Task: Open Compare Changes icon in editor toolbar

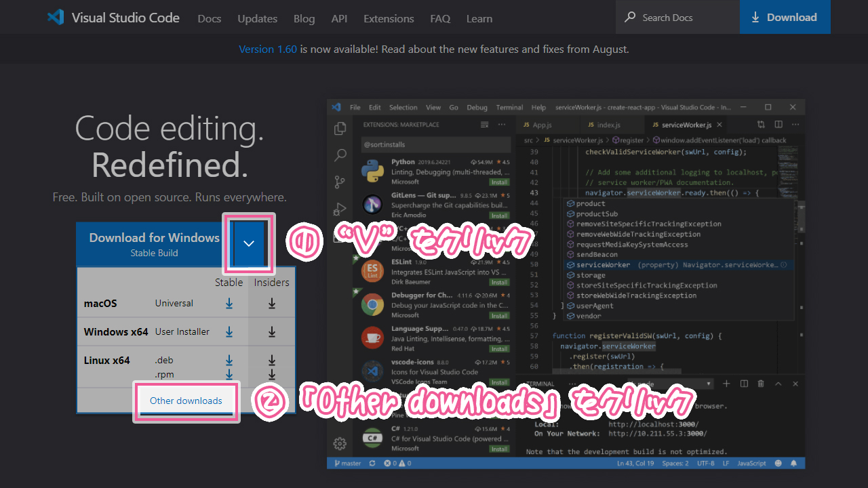Action: point(761,125)
